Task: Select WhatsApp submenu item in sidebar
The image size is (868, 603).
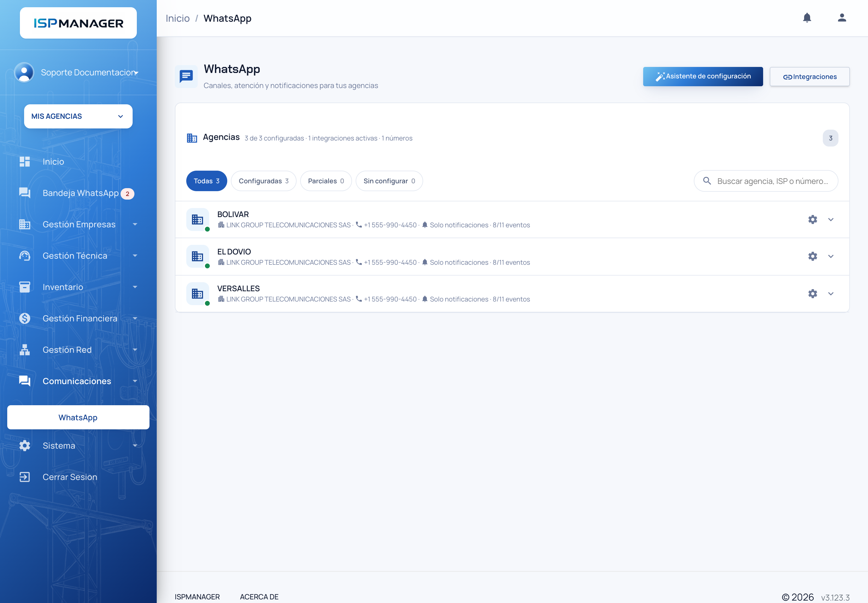Action: [x=78, y=418]
